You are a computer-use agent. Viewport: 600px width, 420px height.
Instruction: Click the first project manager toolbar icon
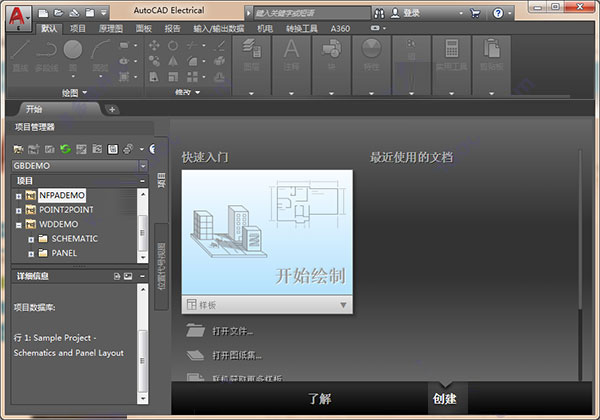point(18,149)
